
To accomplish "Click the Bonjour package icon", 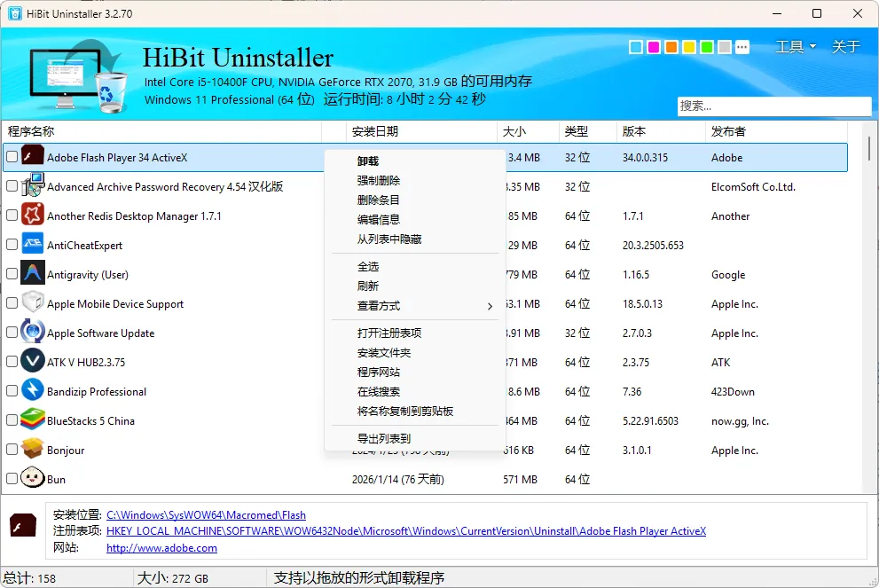I will pyautogui.click(x=33, y=449).
